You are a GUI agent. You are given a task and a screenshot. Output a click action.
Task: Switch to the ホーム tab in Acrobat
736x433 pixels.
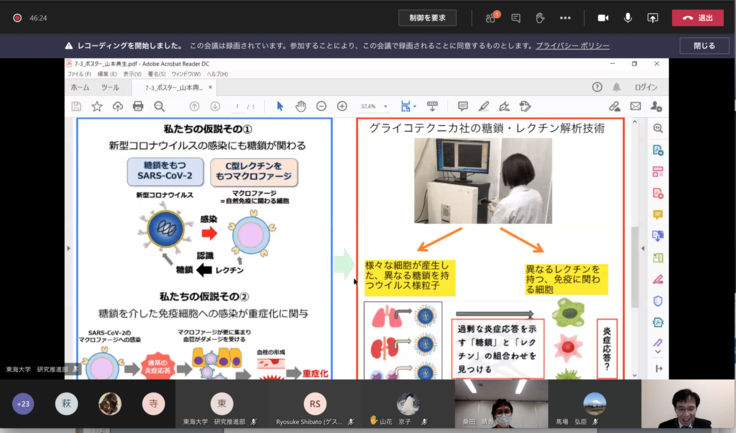[x=80, y=87]
